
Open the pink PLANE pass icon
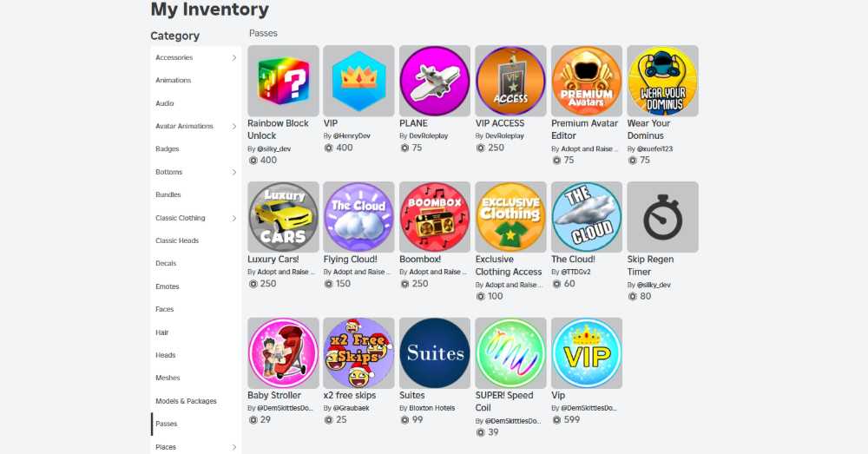pyautogui.click(x=435, y=81)
